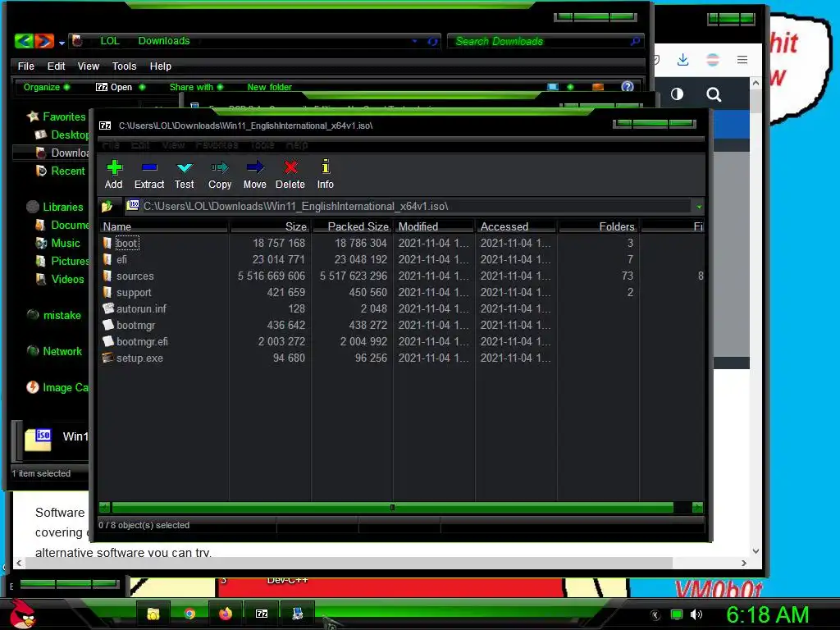The height and width of the screenshot is (630, 840).
Task: Click the Extract tool in 7-Zip
Action: click(x=149, y=175)
